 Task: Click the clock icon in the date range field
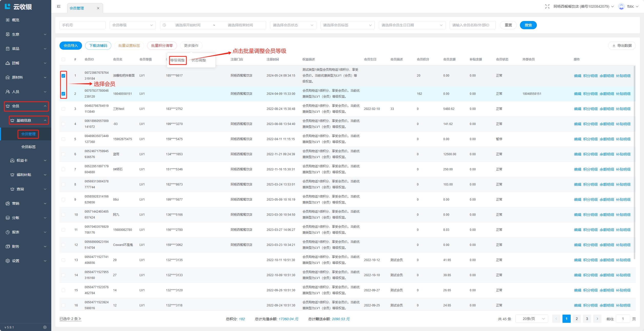pyautogui.click(x=164, y=25)
